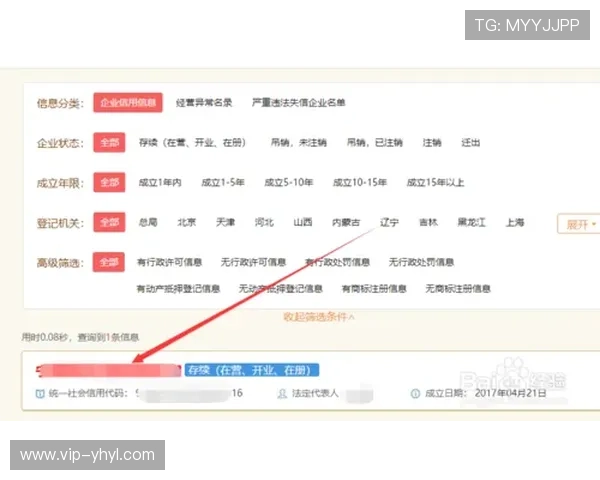Image resolution: width=600 pixels, height=480 pixels.
Task: Filter by 无行政许可信息
Action: pos(253,262)
